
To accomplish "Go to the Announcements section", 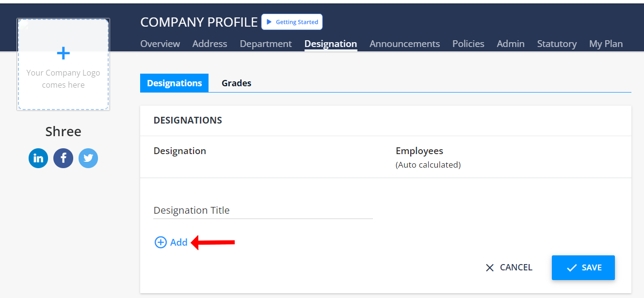I will click(x=404, y=44).
